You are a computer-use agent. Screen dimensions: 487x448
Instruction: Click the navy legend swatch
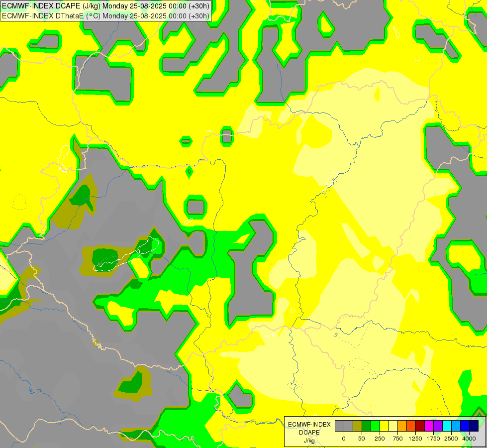click(474, 426)
